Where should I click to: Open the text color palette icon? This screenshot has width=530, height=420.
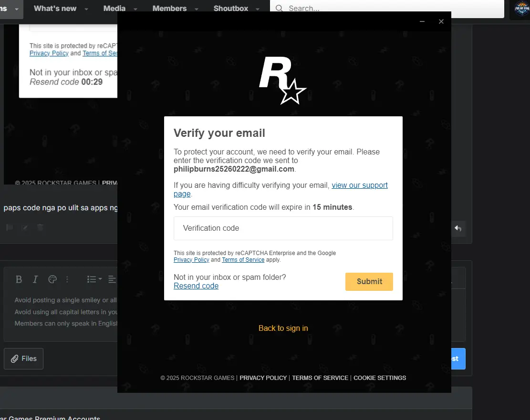click(52, 279)
